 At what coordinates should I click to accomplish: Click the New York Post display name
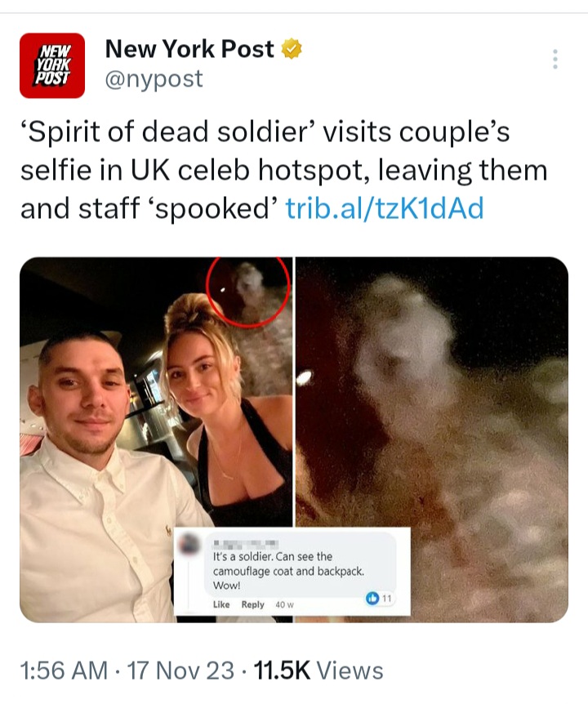pyautogui.click(x=189, y=49)
